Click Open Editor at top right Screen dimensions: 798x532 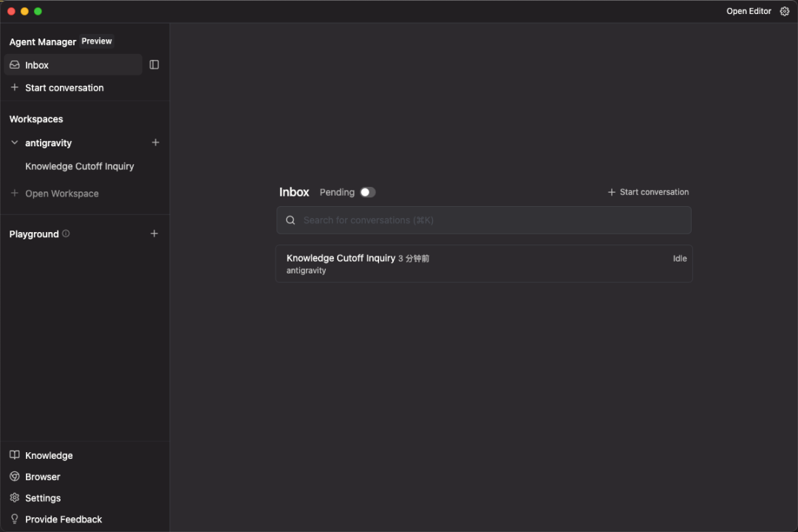pos(748,11)
